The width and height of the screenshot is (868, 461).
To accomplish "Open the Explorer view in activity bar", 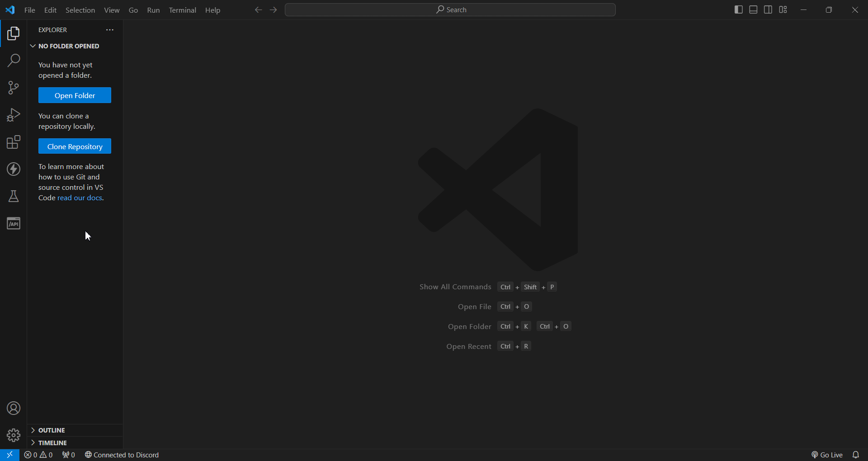I will point(14,34).
